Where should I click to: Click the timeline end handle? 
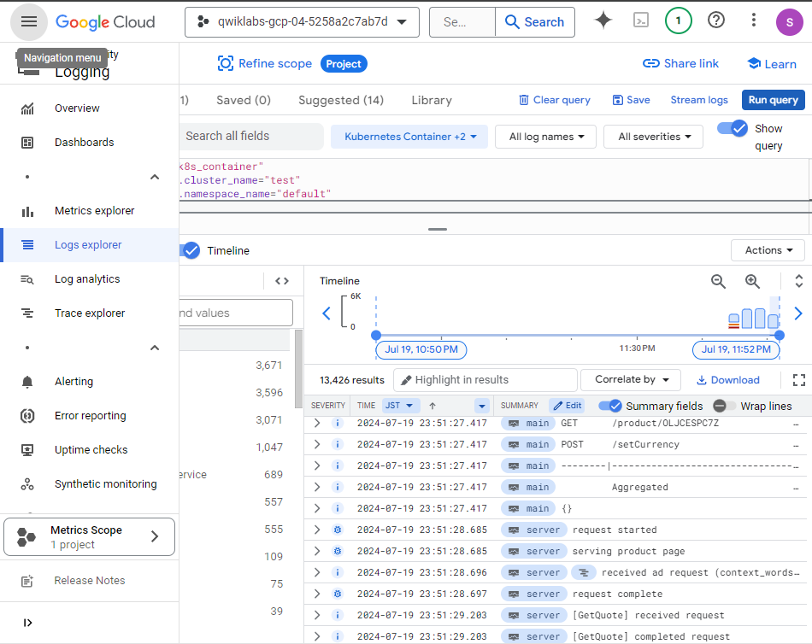[779, 335]
